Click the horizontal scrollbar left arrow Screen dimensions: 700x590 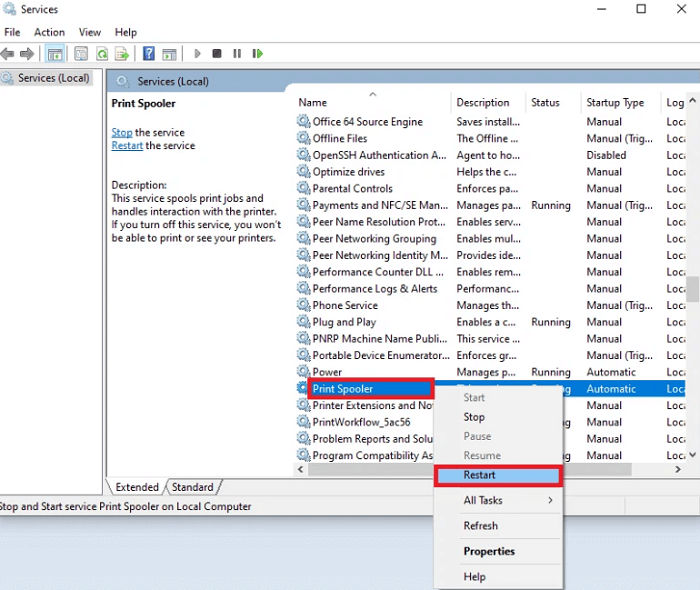pyautogui.click(x=300, y=470)
